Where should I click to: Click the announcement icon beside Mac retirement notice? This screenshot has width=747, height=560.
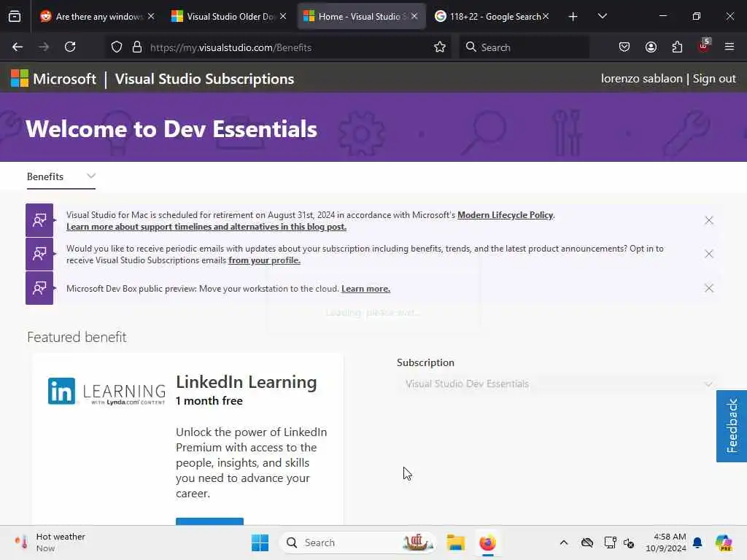[x=39, y=220]
